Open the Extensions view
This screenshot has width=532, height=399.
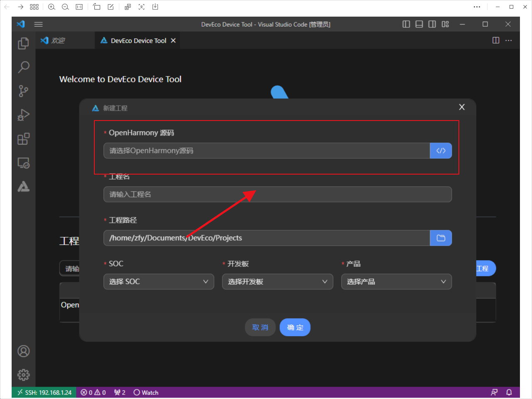point(23,139)
